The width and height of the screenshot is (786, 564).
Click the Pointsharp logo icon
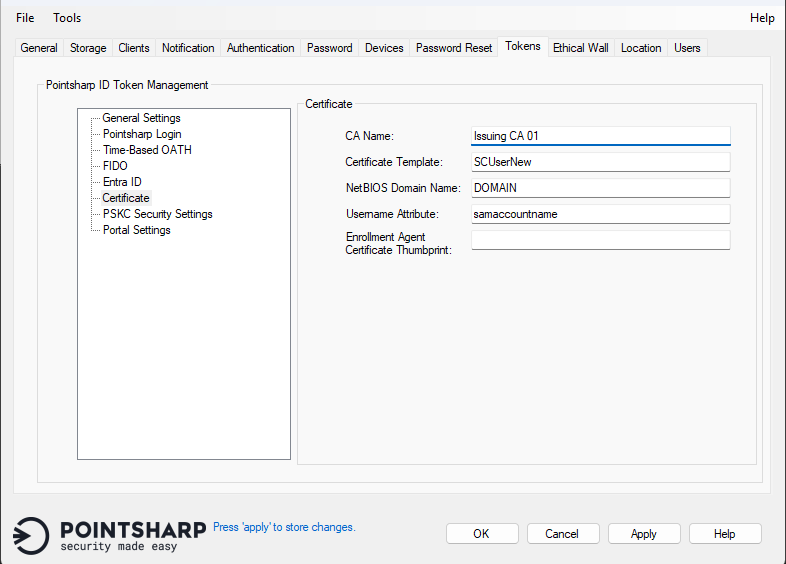[x=31, y=535]
